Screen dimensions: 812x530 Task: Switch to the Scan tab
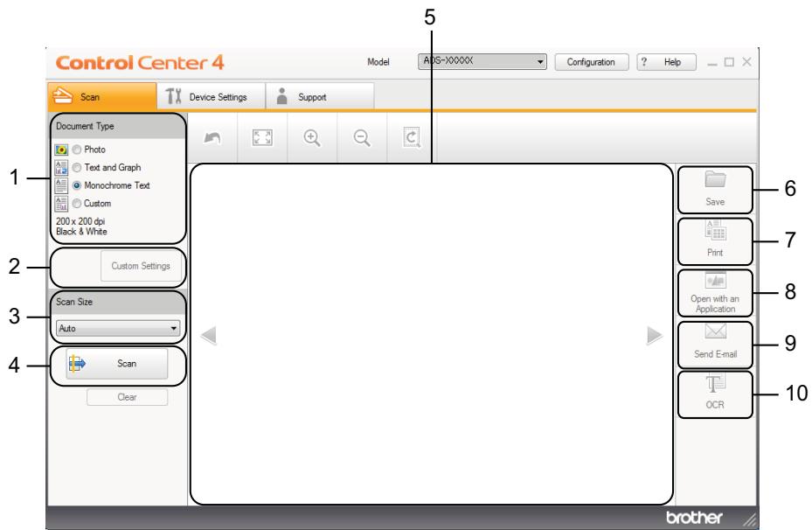click(102, 96)
